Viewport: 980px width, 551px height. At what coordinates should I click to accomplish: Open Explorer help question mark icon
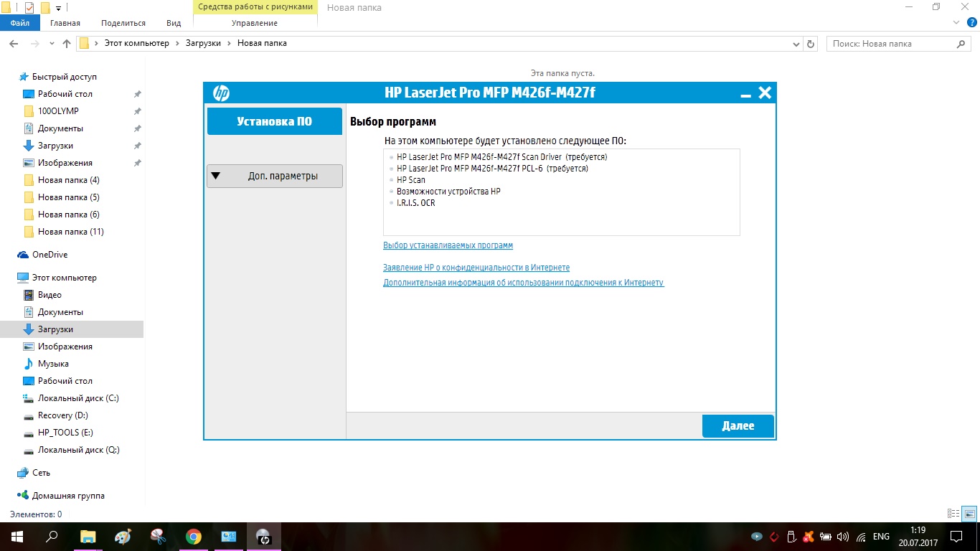tap(972, 23)
